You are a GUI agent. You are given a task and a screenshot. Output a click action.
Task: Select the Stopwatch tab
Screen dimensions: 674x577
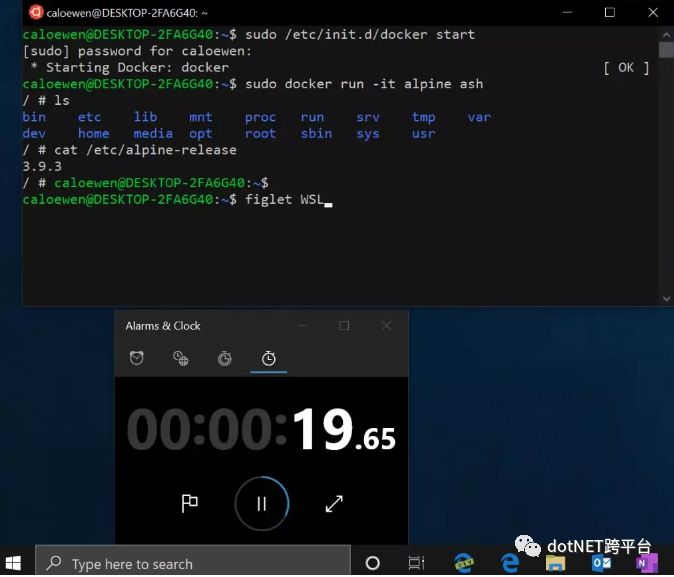[269, 358]
